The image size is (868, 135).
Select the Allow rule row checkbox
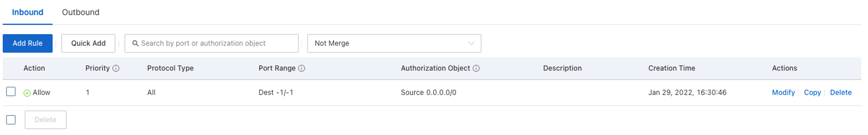[11, 92]
